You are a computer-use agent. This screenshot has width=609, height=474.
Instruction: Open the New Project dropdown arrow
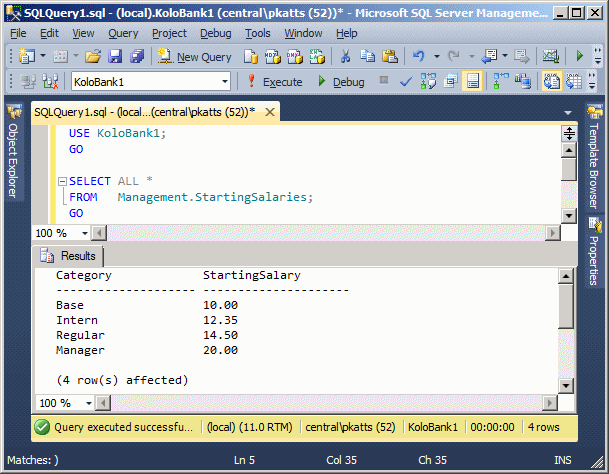click(x=43, y=56)
